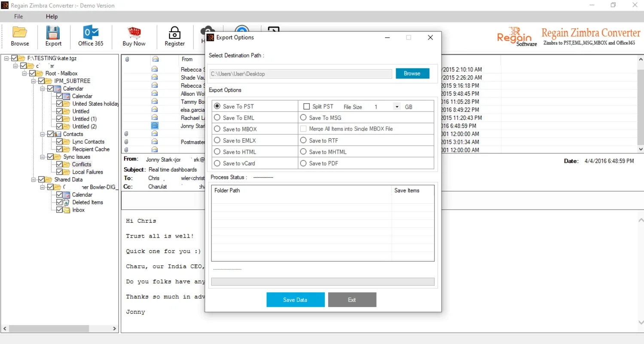Click the Buy Now shopping cart icon
644x344 pixels.
click(x=134, y=33)
